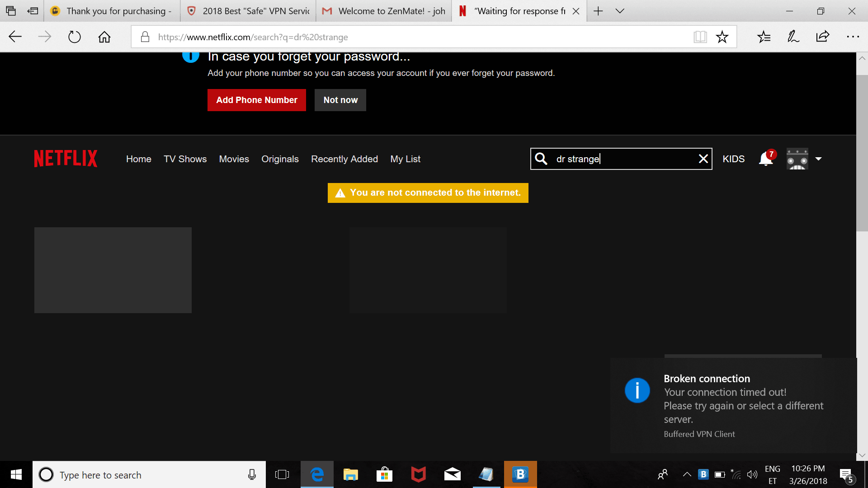Click the browser forward arrow
The width and height of the screenshot is (868, 488).
45,37
